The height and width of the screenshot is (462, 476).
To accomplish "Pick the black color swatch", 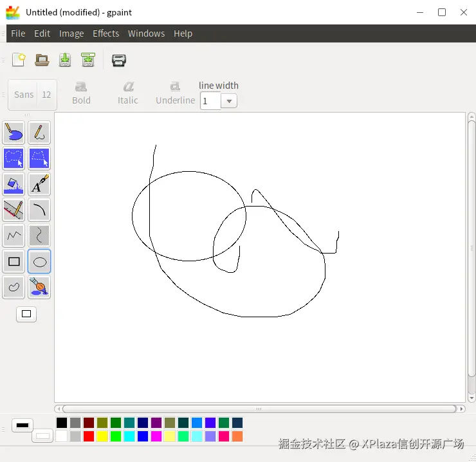I will [62, 423].
